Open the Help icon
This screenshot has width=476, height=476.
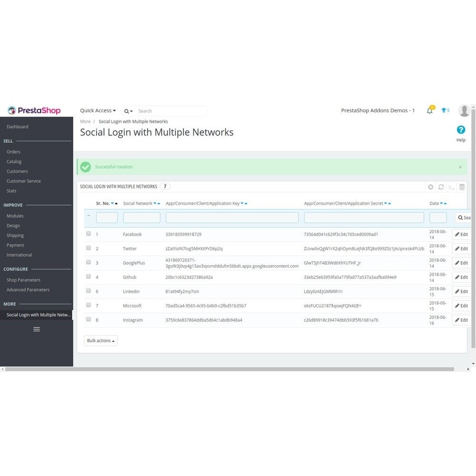coord(460,130)
